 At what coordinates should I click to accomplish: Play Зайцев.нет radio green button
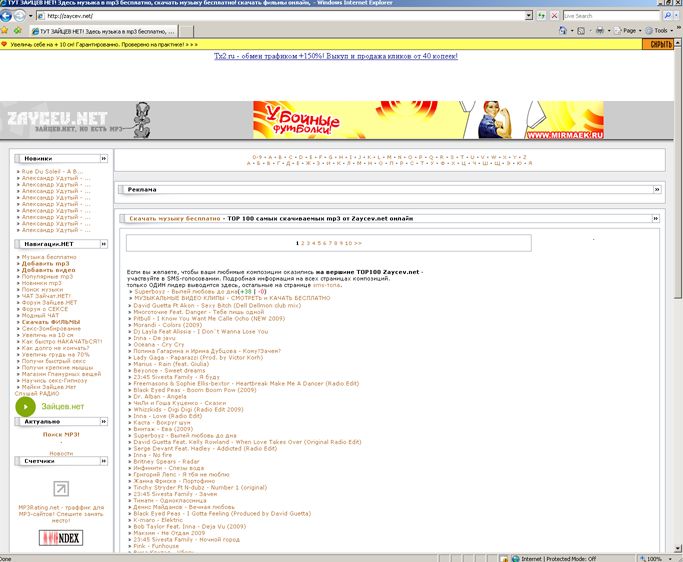tap(25, 406)
